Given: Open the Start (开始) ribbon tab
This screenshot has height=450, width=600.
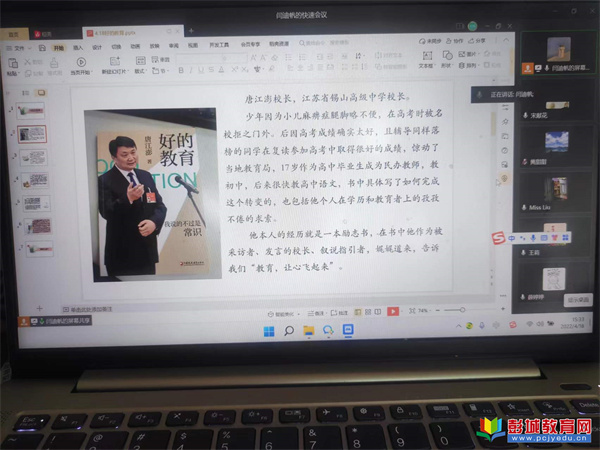Looking at the screenshot, I should [x=59, y=48].
